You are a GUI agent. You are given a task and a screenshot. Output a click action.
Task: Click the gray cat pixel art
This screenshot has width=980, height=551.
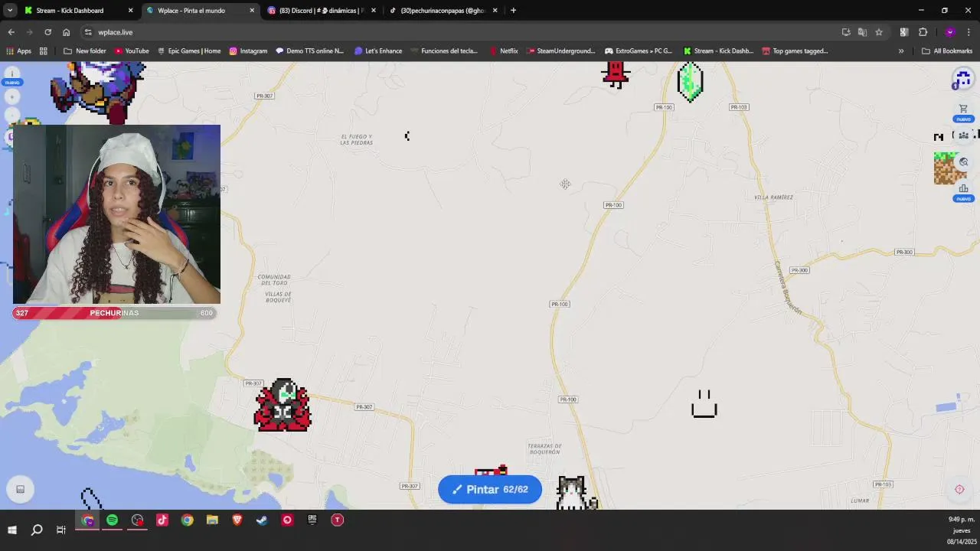point(574,493)
